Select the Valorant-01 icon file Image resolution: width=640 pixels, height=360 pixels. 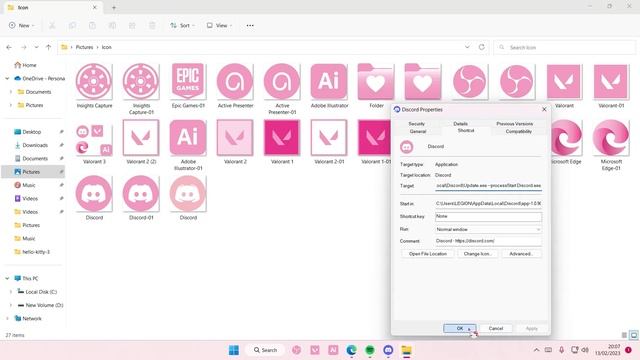tap(611, 86)
